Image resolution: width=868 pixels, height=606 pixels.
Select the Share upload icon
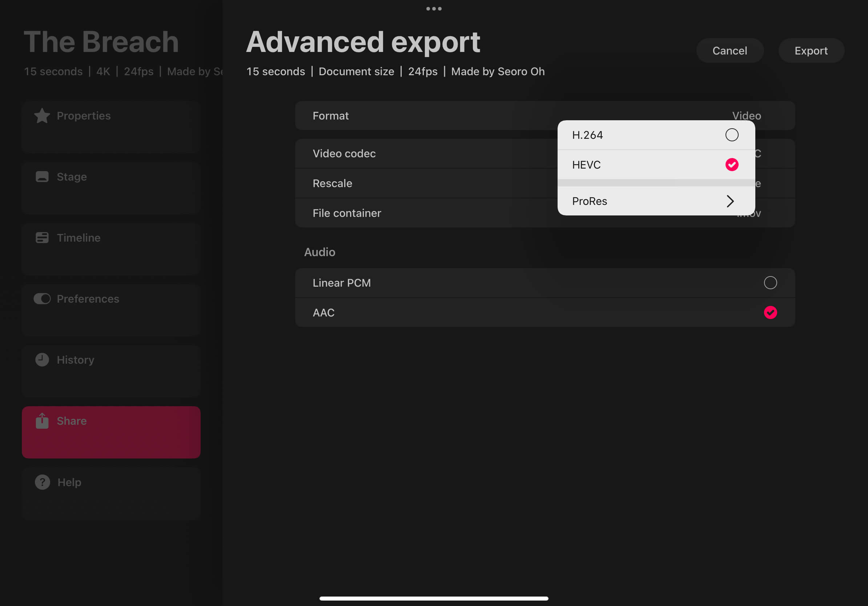click(x=42, y=421)
